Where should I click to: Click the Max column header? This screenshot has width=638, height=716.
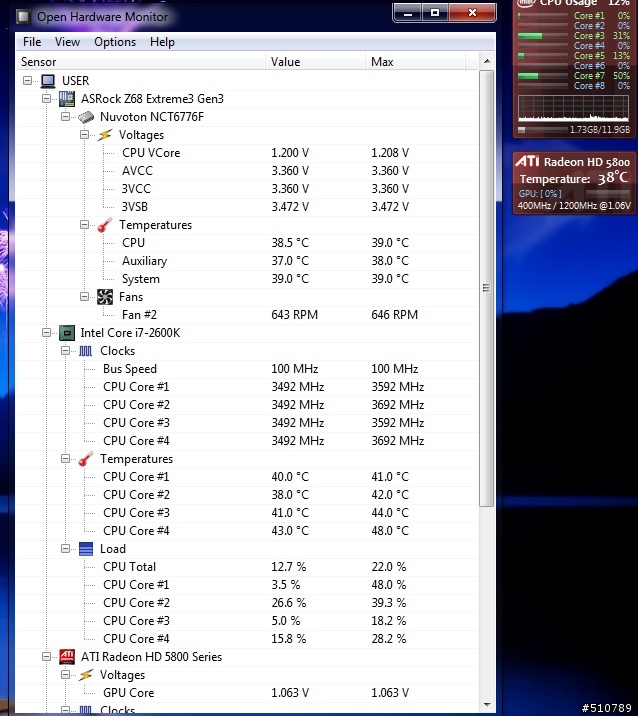[415, 62]
